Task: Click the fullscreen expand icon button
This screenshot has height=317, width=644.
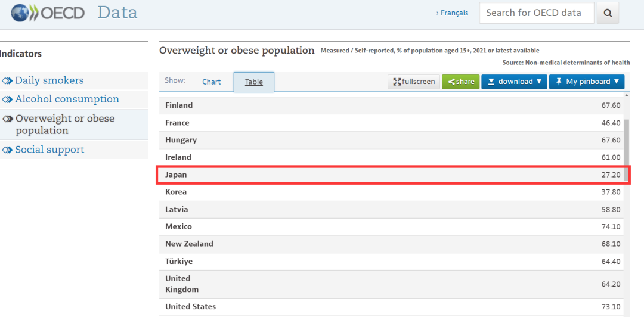Action: (414, 82)
